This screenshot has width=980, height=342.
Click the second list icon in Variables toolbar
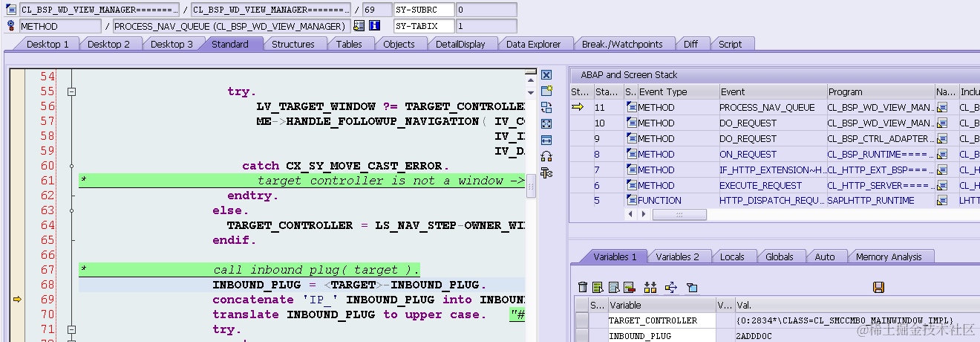613,287
